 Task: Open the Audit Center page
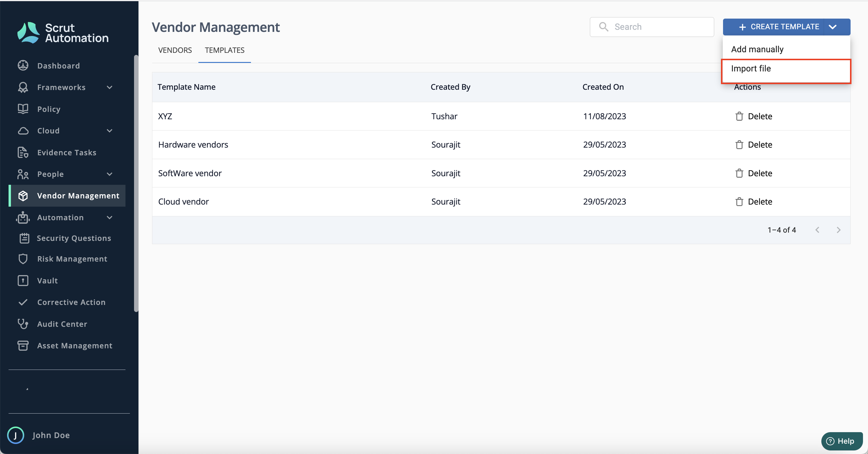point(62,324)
